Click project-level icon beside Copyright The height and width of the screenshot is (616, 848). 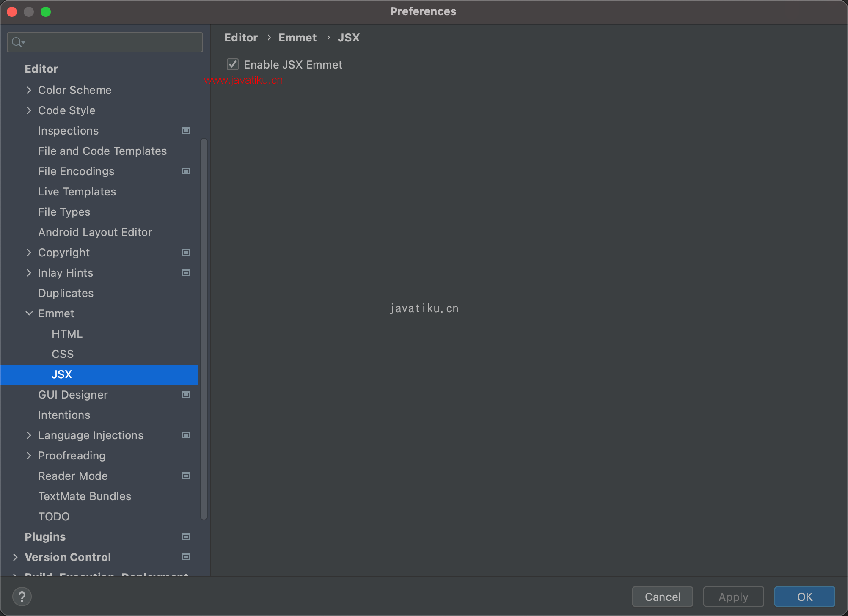click(x=185, y=253)
